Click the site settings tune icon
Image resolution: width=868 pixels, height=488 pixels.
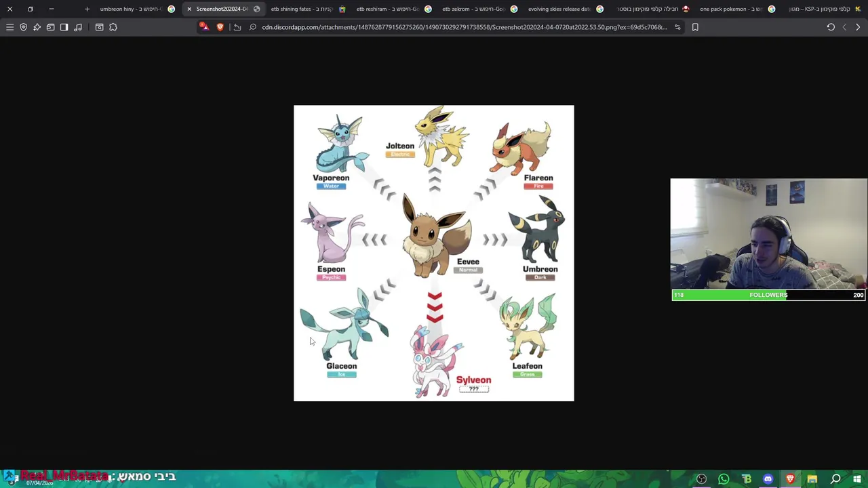677,27
